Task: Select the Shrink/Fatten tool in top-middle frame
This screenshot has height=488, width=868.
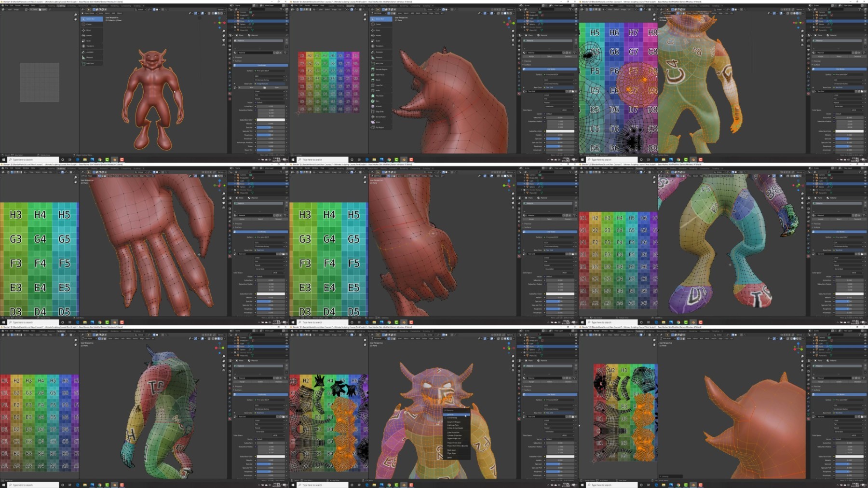Action: tap(381, 117)
